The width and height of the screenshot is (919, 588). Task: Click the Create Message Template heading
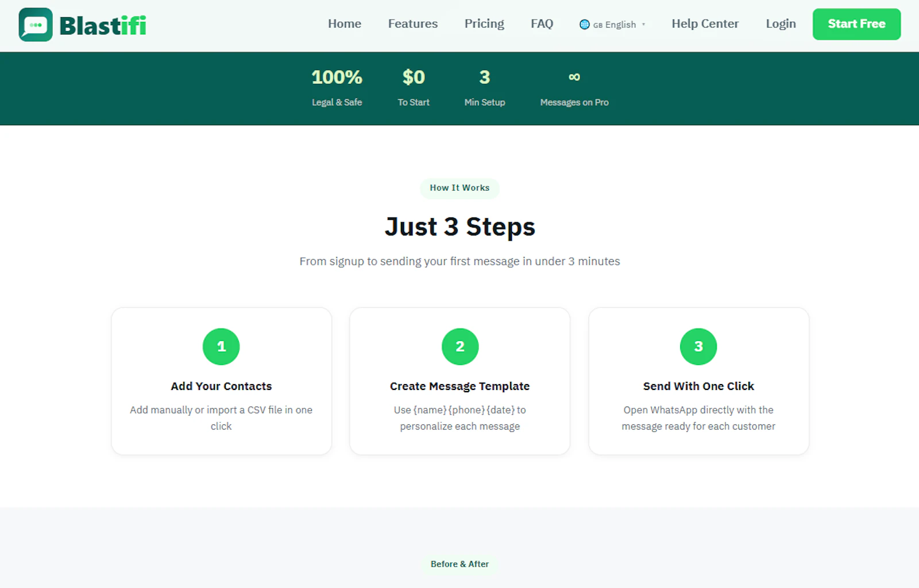[x=460, y=386]
